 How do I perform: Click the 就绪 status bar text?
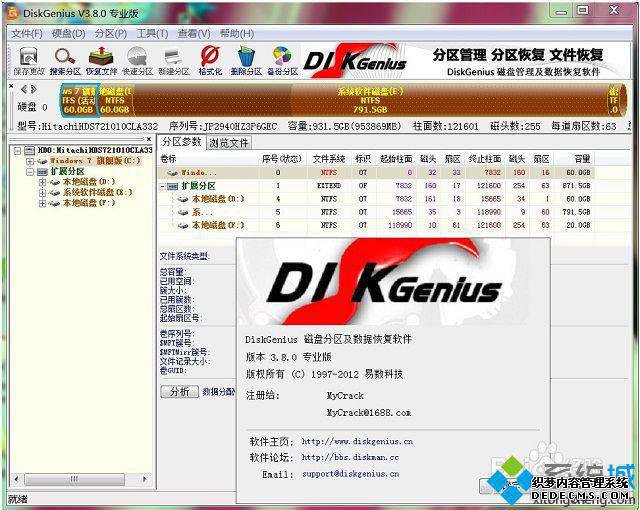[18, 499]
